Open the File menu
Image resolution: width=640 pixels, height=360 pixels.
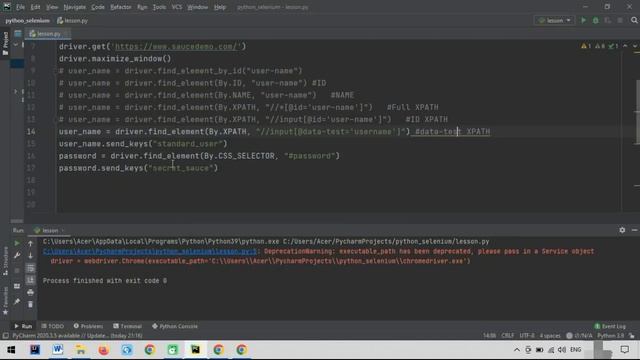point(20,7)
